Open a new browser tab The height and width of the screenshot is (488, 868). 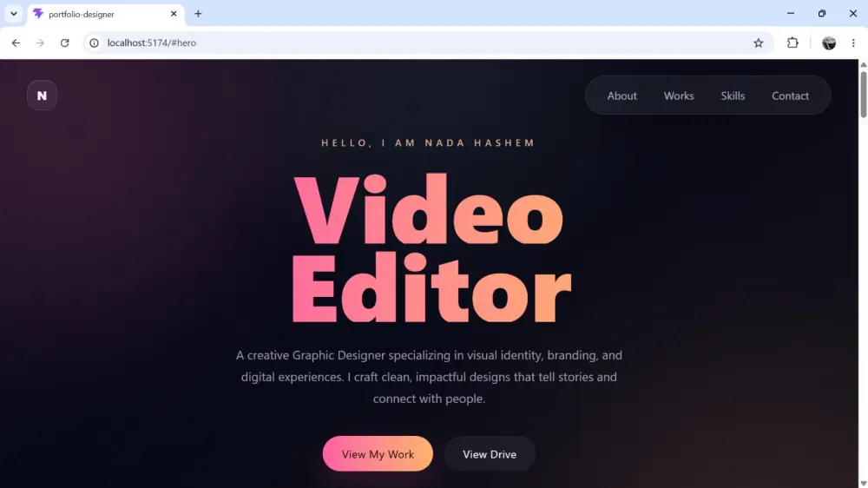pos(198,14)
